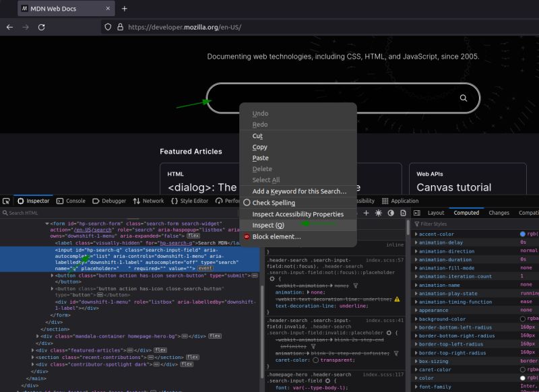Click the caret-color transparent swatch
Image resolution: width=539 pixels, height=392 pixels.
point(315,360)
